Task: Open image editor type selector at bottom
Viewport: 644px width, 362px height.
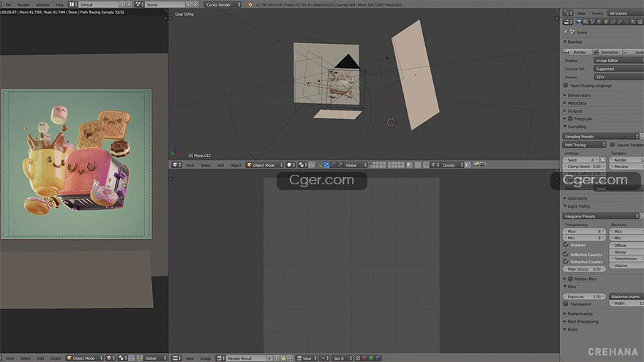Action: (x=176, y=358)
